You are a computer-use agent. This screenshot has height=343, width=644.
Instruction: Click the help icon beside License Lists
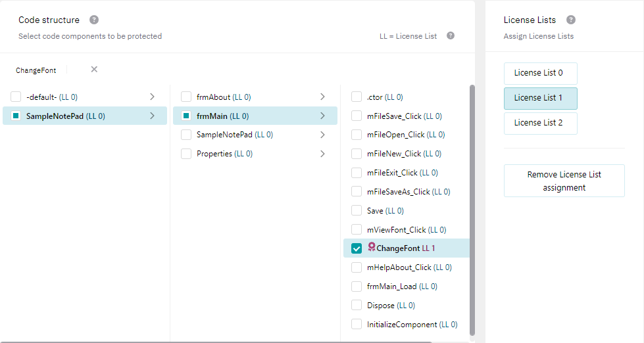point(571,20)
